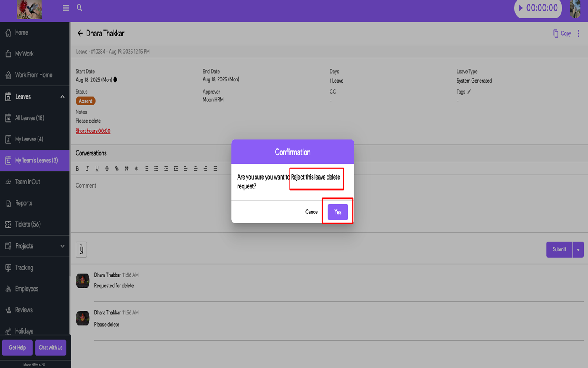Toggle bold formatting in comment editor
This screenshot has height=368, width=588.
coord(77,168)
